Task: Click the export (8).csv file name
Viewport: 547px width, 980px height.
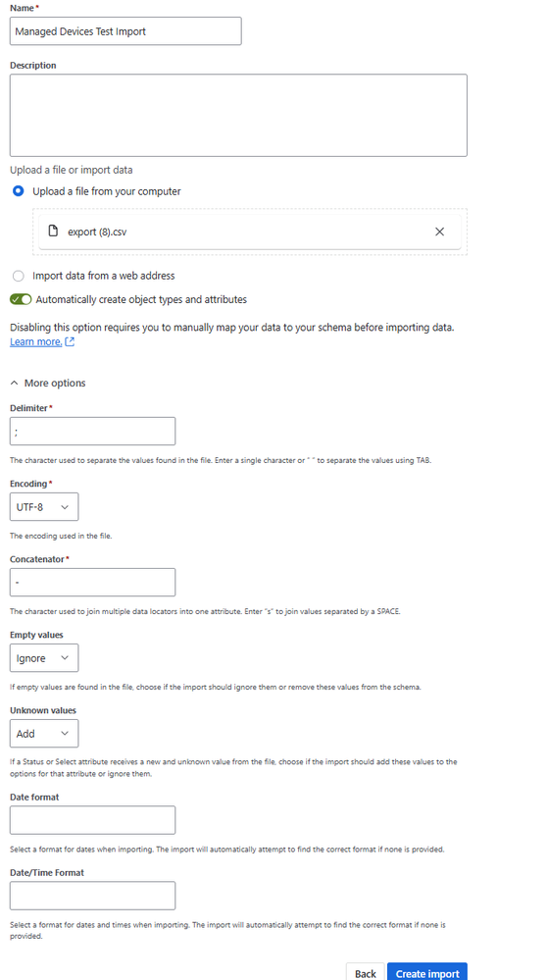Action: click(99, 232)
